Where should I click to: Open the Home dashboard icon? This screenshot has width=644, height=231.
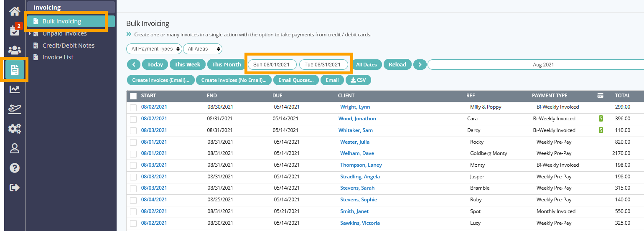[15, 11]
